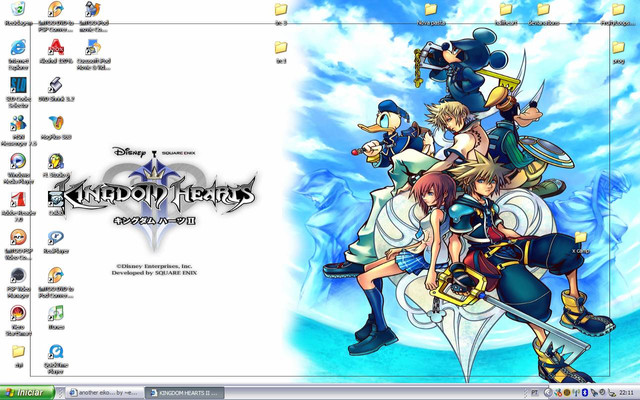
Task: Open the Nova pasta folder
Action: pyautogui.click(x=431, y=10)
